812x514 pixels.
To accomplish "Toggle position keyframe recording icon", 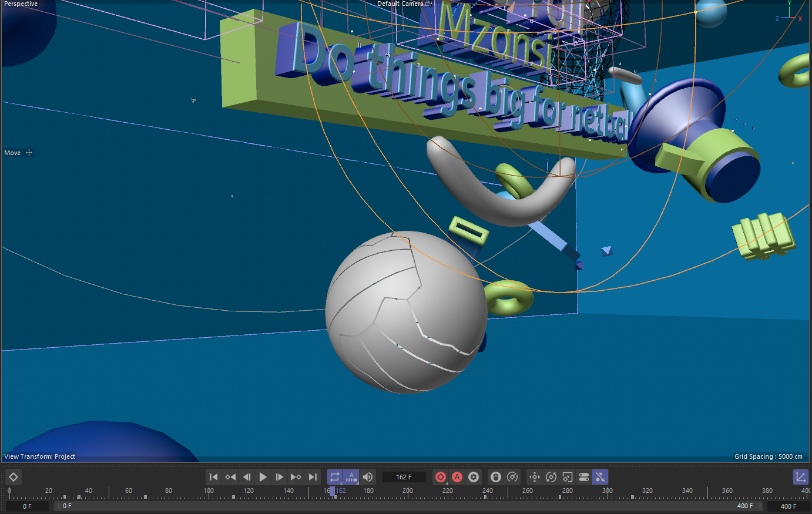I will 535,477.
